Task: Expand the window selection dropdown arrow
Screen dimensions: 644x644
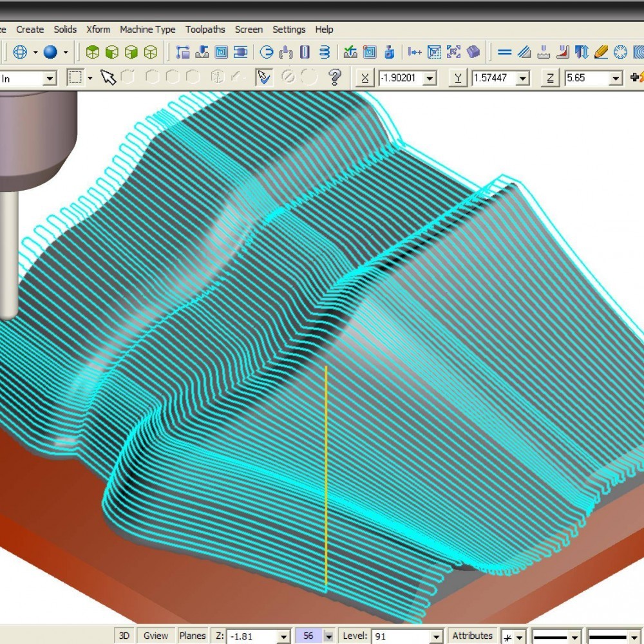Action: [x=90, y=78]
